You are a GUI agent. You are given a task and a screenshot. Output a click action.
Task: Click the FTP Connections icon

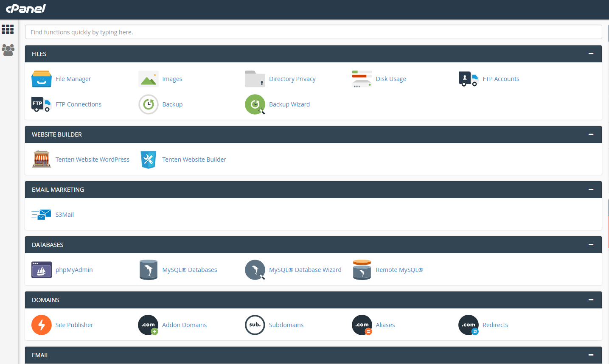tap(42, 104)
